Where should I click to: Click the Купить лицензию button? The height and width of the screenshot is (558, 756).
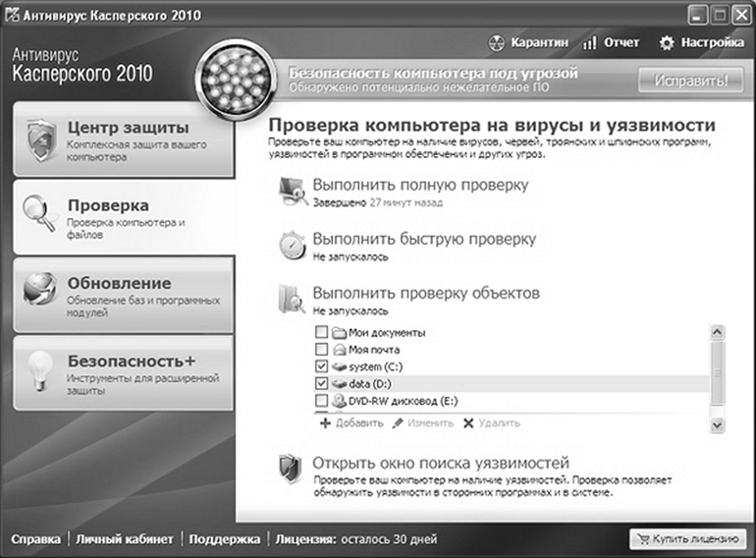point(688,538)
